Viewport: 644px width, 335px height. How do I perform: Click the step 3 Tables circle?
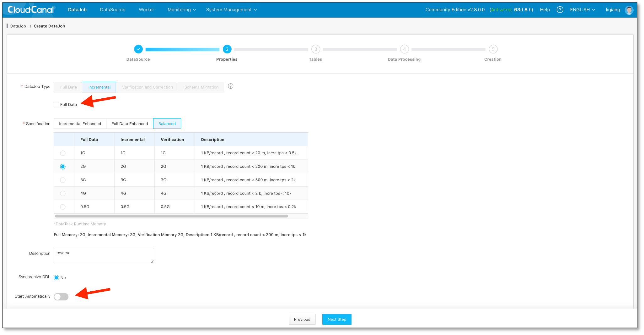tap(315, 49)
